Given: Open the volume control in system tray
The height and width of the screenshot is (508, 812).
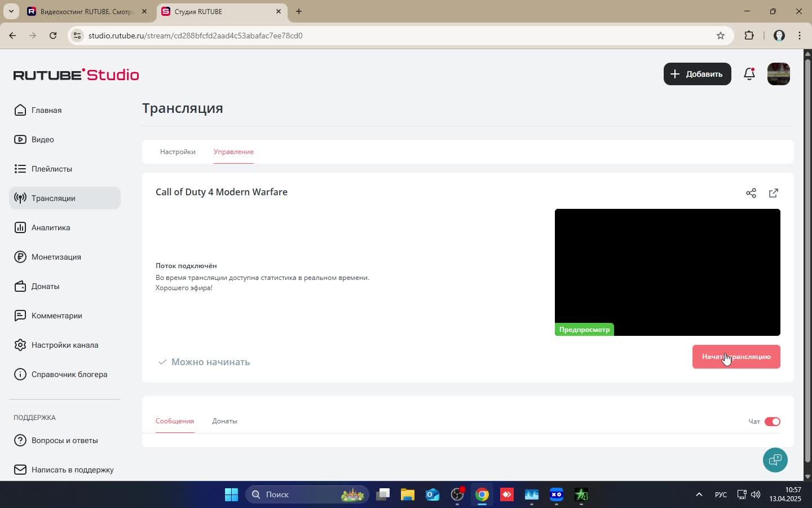Looking at the screenshot, I should click(756, 495).
